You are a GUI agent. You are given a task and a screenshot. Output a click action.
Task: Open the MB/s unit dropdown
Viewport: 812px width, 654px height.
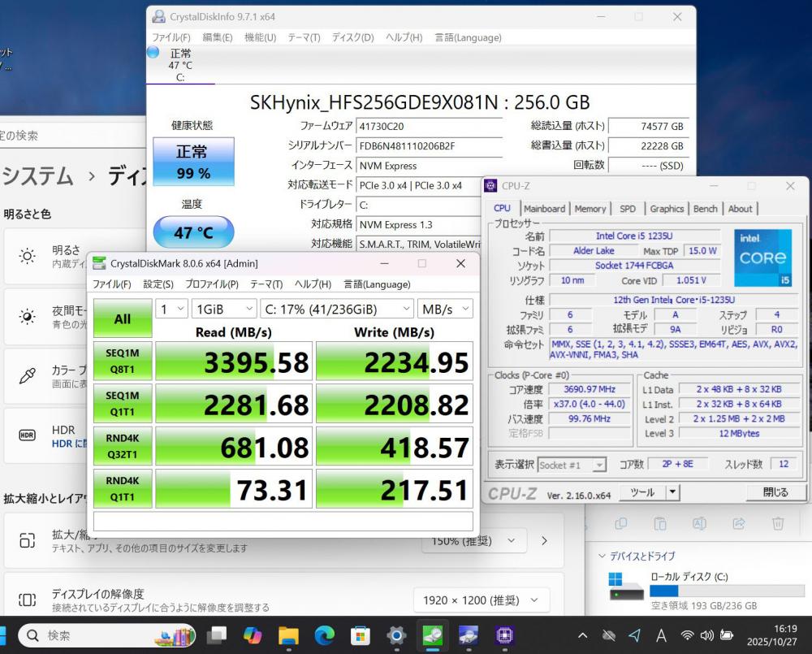point(445,310)
